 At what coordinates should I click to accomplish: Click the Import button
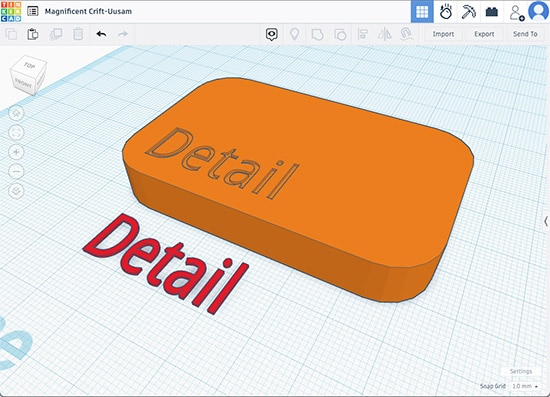pos(443,34)
